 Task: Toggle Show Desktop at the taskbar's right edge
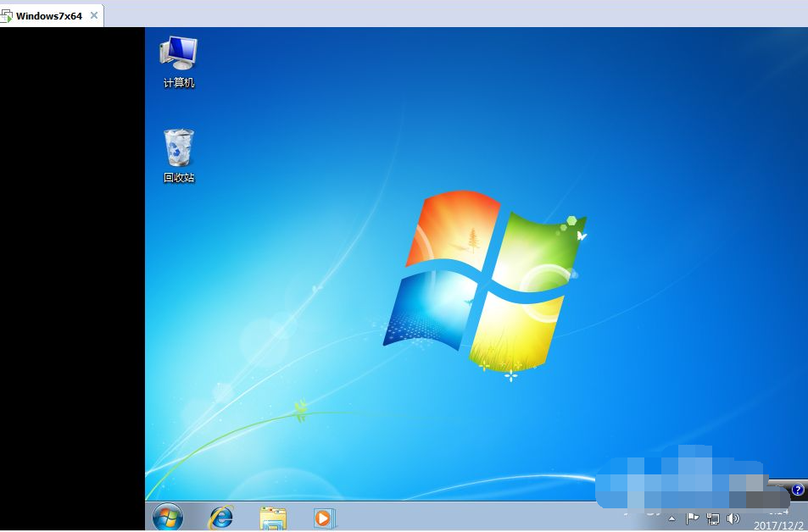(x=805, y=518)
